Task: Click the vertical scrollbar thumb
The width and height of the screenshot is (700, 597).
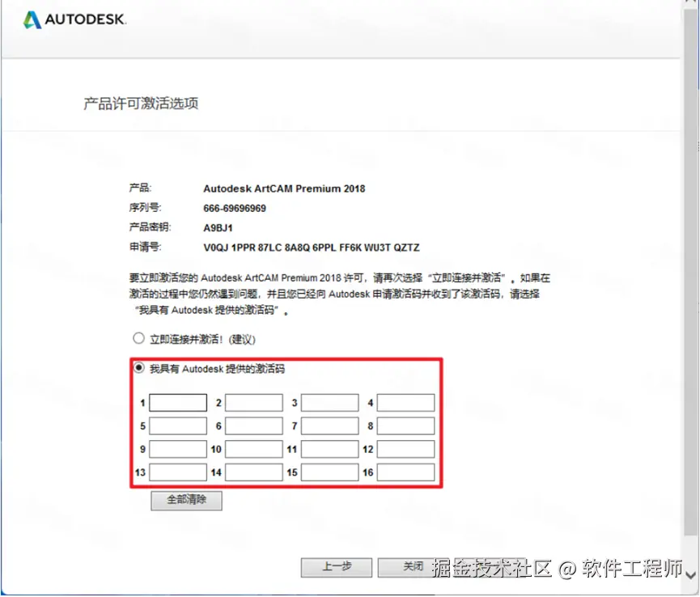Action: coord(690,272)
